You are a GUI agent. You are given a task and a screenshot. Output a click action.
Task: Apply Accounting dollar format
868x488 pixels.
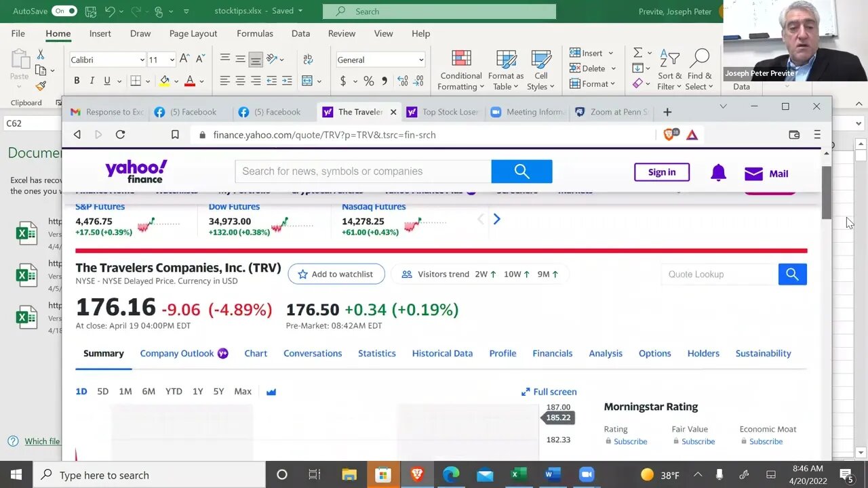343,81
